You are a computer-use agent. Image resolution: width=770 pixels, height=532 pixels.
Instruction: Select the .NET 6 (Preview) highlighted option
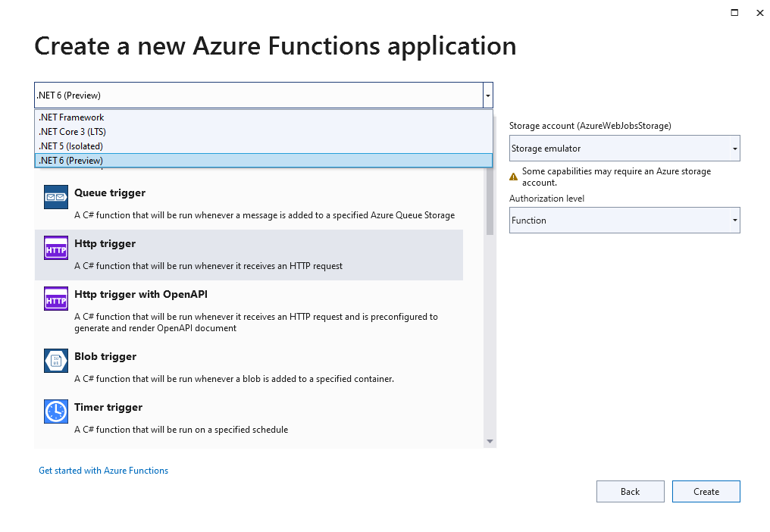pyautogui.click(x=72, y=160)
